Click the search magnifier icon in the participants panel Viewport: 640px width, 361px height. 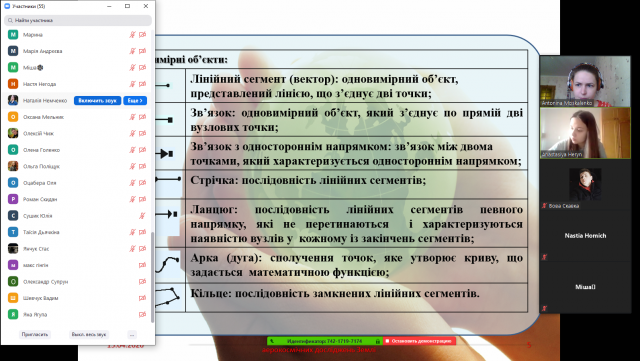10,20
